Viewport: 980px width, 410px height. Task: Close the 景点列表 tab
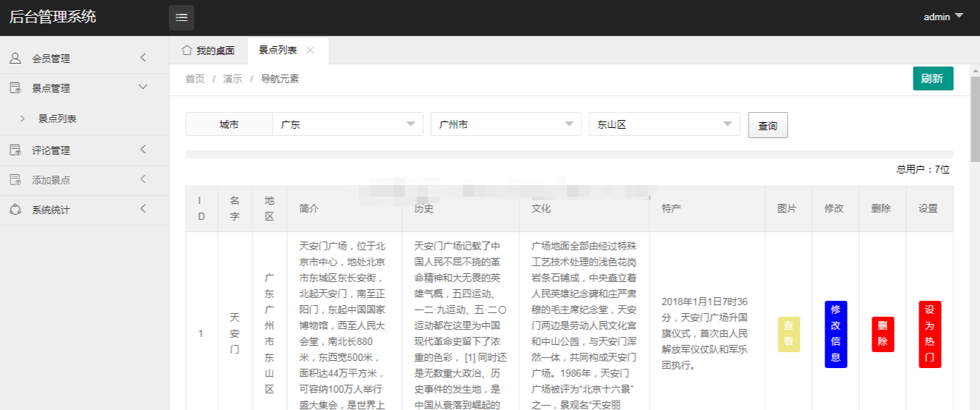pos(310,50)
